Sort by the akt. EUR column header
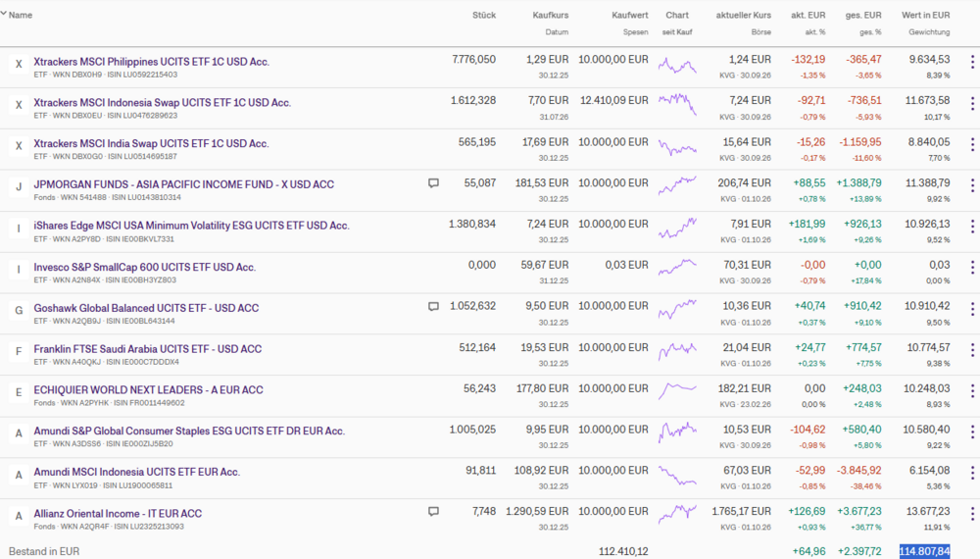Screen dimensions: 980x559 coord(808,15)
